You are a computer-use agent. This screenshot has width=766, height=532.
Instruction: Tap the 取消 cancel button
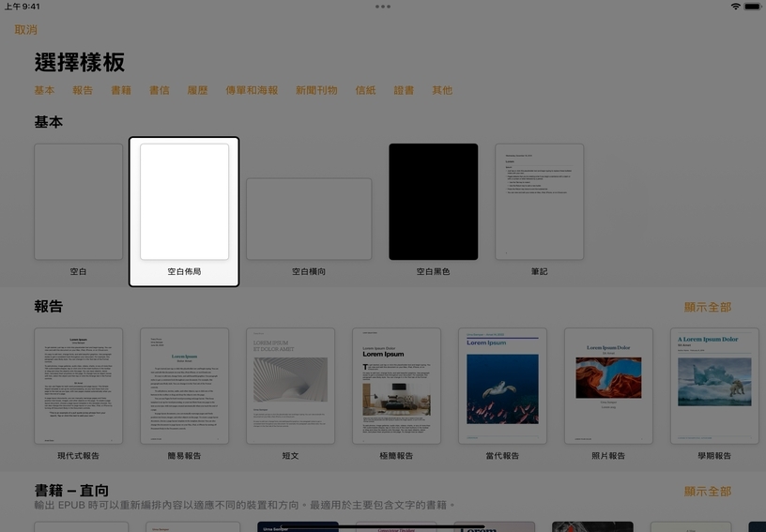[x=26, y=30]
